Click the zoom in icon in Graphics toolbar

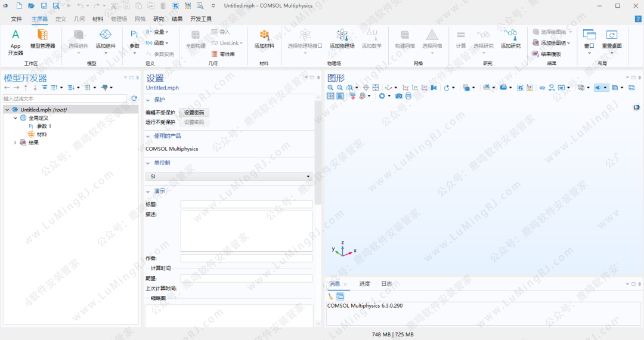[330, 88]
